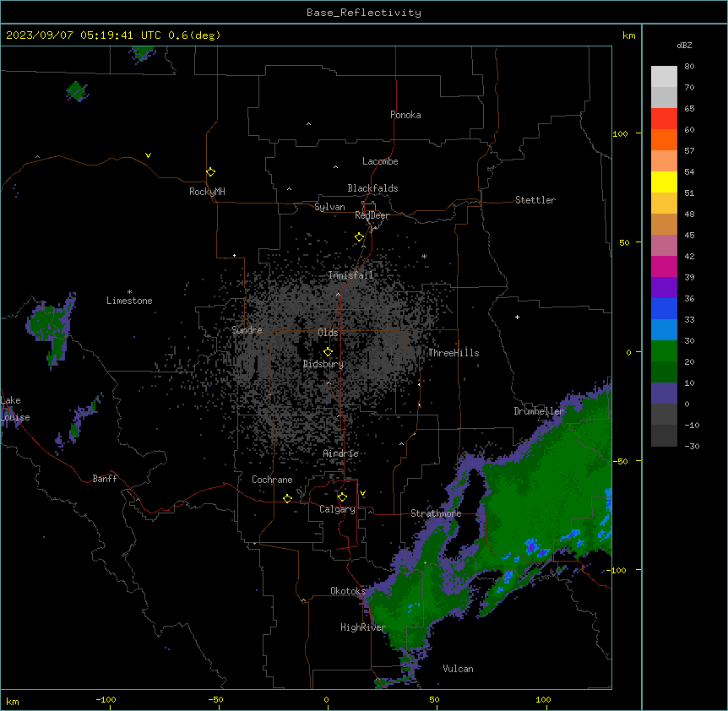The width and height of the screenshot is (728, 711).
Task: Pick the purple 36-39 dBZ legend swatch
Action: click(664, 288)
